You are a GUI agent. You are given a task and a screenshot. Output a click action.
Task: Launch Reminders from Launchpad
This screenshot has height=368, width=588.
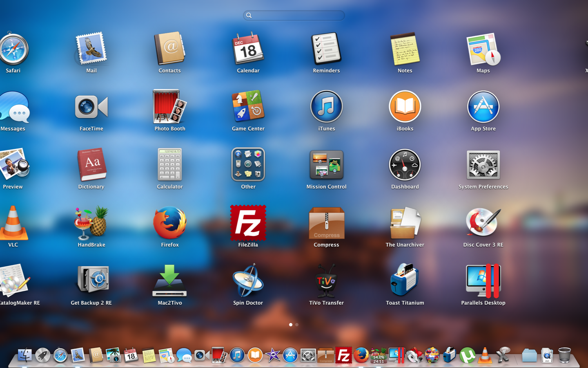point(326,49)
